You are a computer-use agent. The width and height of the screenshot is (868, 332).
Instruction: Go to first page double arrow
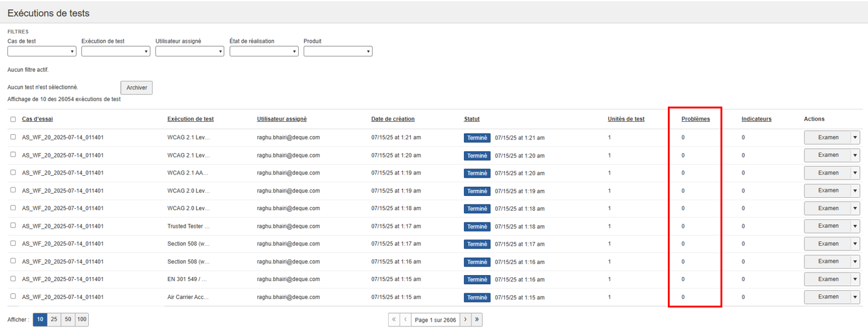coord(394,320)
